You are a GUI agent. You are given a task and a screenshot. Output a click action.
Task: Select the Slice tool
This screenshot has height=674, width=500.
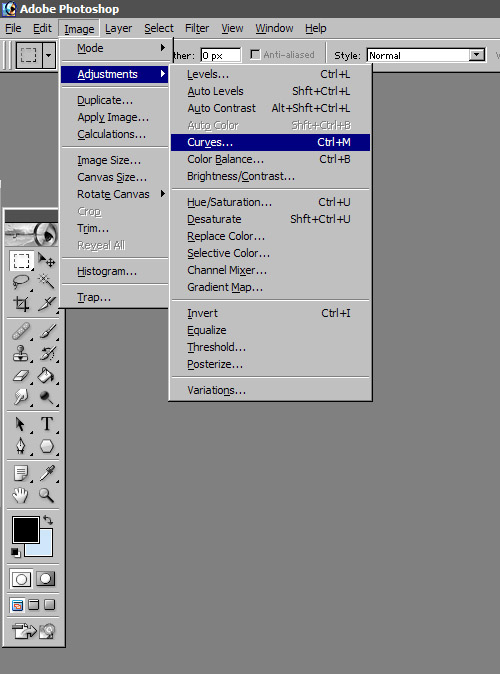46,304
